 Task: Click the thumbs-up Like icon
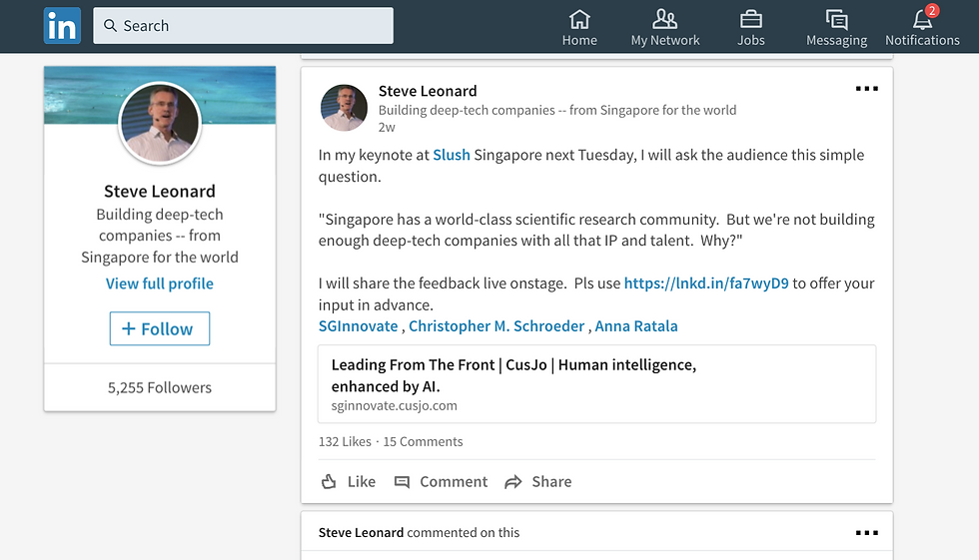coord(329,481)
